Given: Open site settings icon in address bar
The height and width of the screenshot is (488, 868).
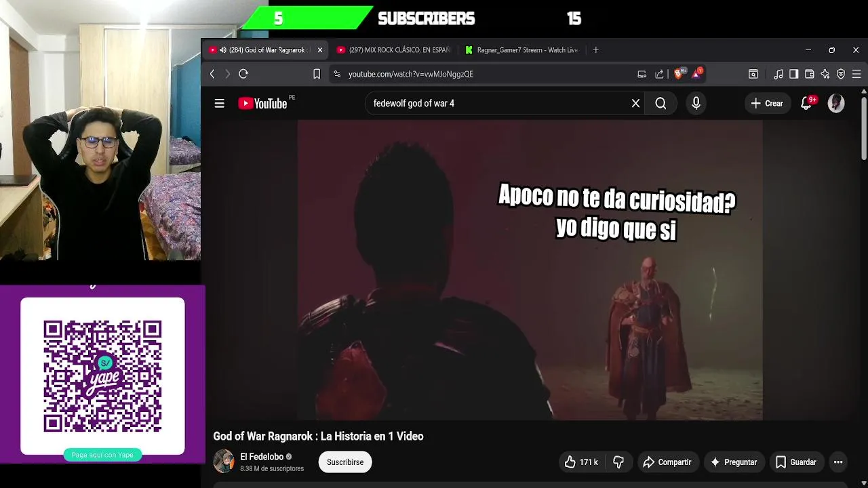Looking at the screenshot, I should click(x=337, y=74).
